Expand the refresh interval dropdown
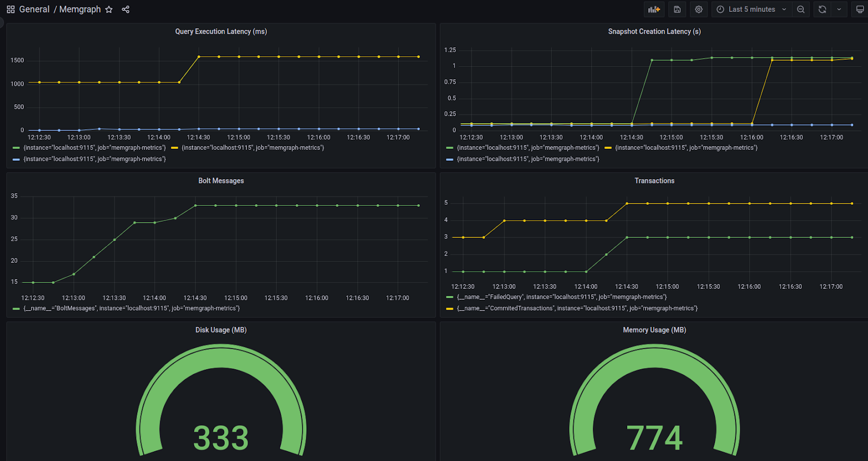 [x=839, y=9]
